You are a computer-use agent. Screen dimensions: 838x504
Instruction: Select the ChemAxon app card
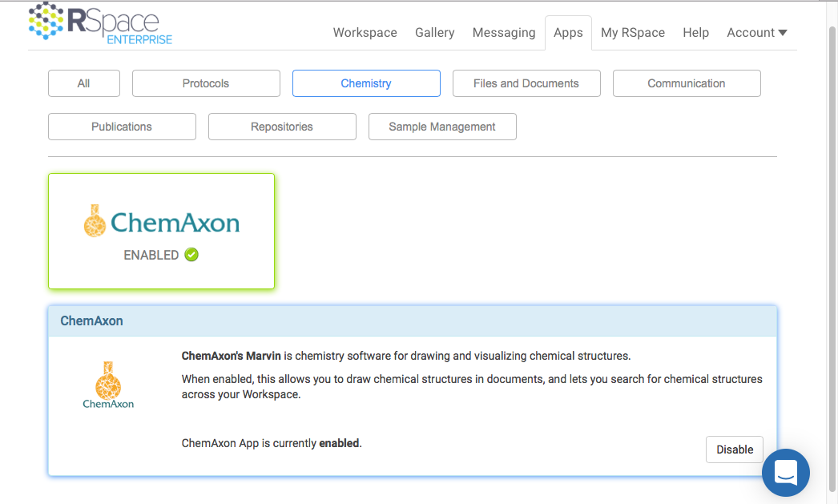click(161, 232)
